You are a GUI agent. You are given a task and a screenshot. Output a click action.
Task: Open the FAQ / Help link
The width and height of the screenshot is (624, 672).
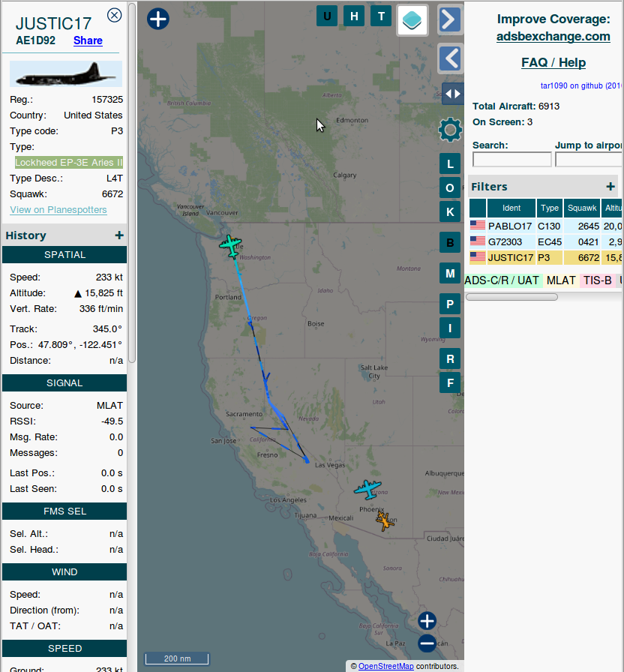(x=553, y=62)
